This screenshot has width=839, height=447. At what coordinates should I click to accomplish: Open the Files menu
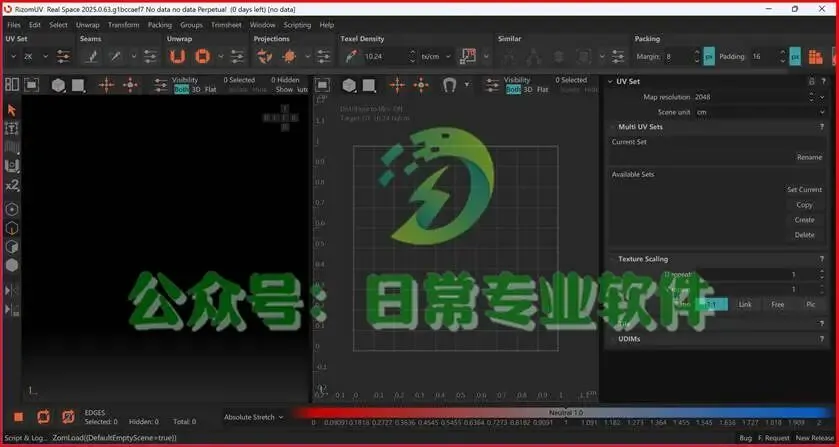click(x=14, y=25)
